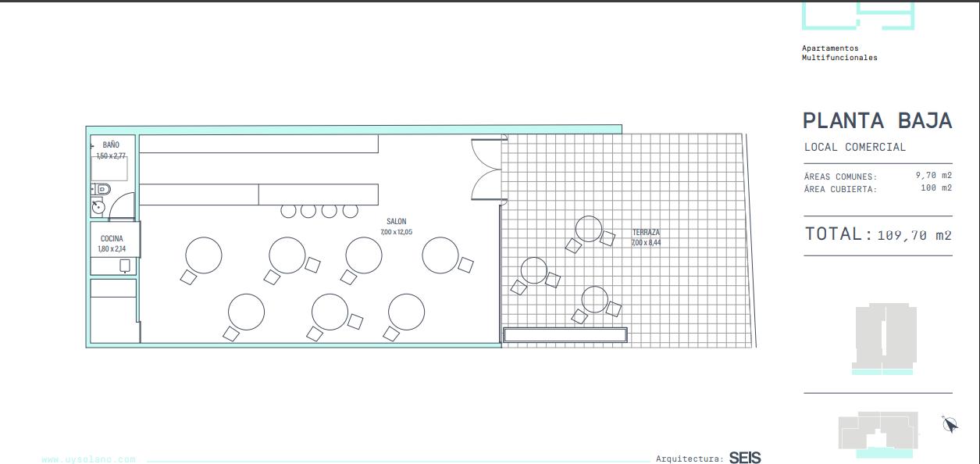This screenshot has height=464, width=980.
Task: Click the round sink symbol in the bathroom
Action: pos(98,207)
